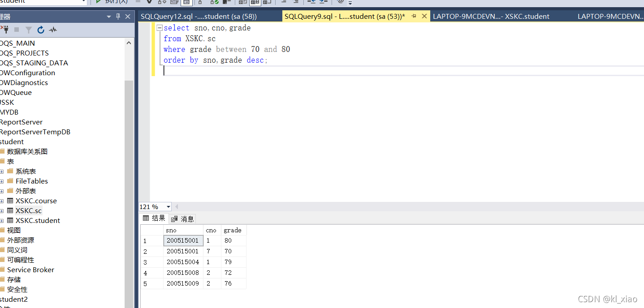The image size is (644, 308).
Task: Expand the XSKC.course table node
Action: coord(2,201)
